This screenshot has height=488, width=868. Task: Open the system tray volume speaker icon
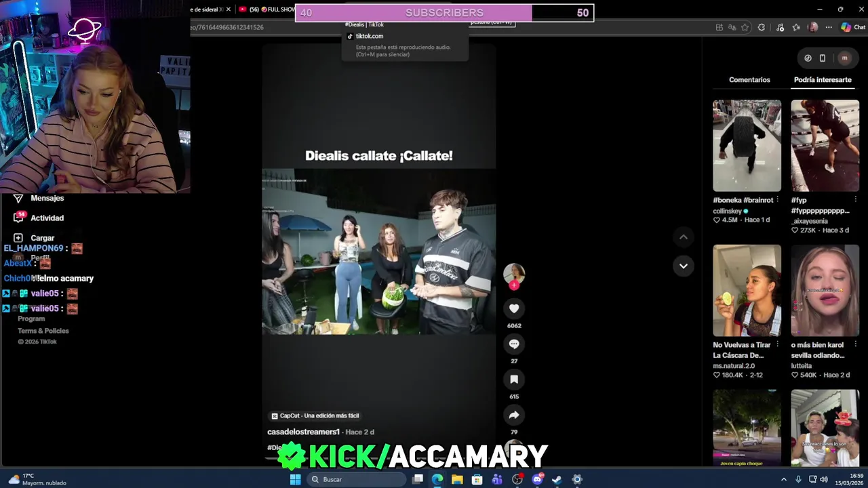[824, 479]
